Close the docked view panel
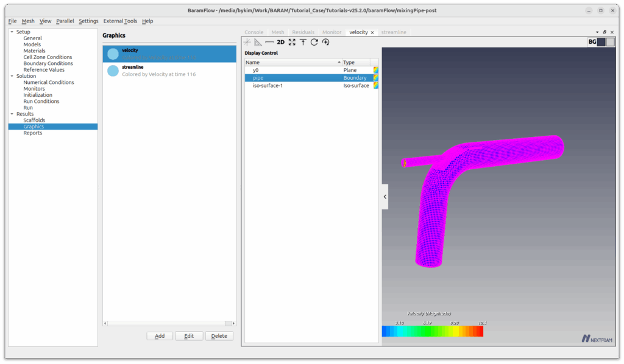The height and width of the screenshot is (364, 624). click(x=612, y=32)
